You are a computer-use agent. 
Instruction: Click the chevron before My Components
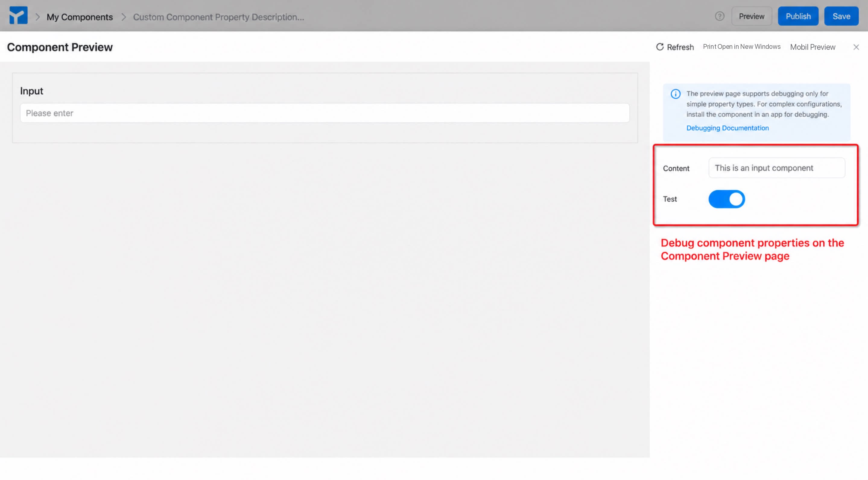(x=37, y=17)
